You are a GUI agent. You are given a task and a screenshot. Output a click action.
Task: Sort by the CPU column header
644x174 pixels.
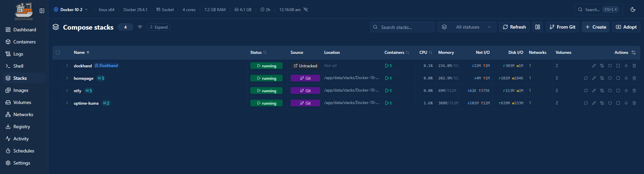click(x=426, y=53)
